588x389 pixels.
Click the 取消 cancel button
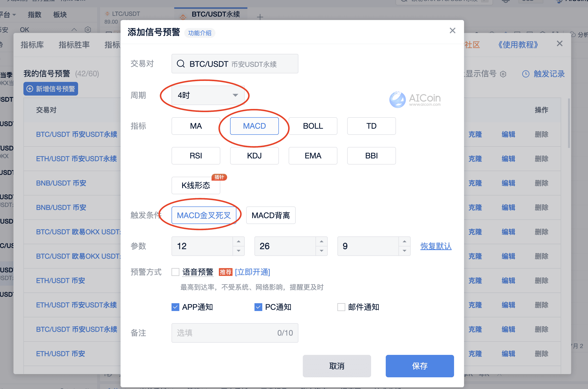point(337,366)
